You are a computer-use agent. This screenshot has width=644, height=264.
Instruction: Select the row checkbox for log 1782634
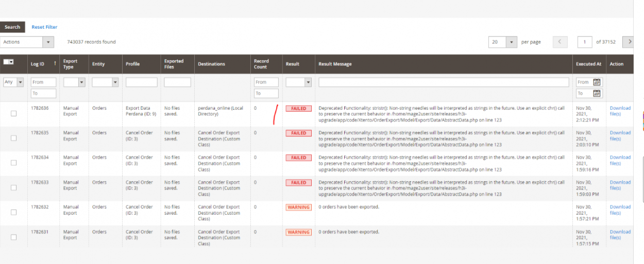pos(13,163)
